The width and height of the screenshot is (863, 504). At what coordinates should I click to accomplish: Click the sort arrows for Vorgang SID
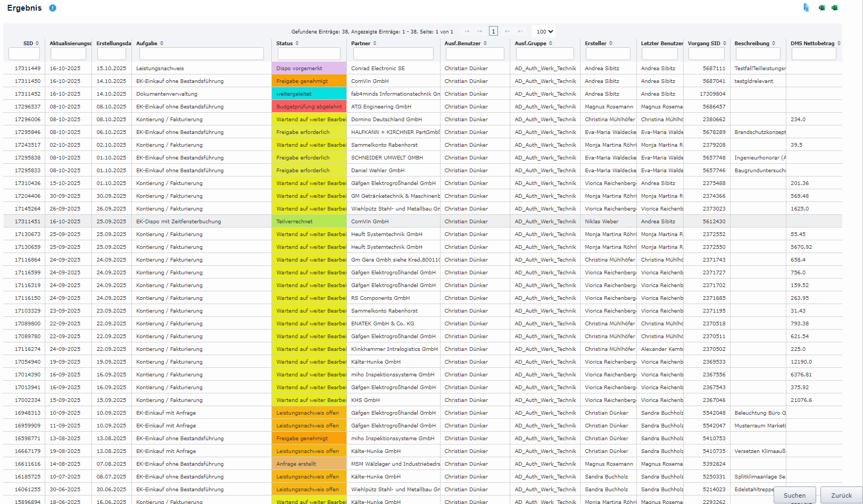pos(725,44)
